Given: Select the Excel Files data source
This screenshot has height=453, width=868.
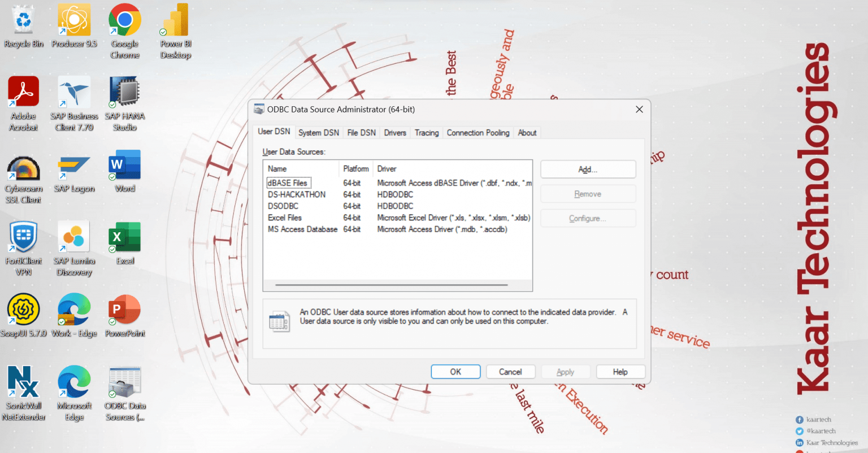Looking at the screenshot, I should (284, 217).
